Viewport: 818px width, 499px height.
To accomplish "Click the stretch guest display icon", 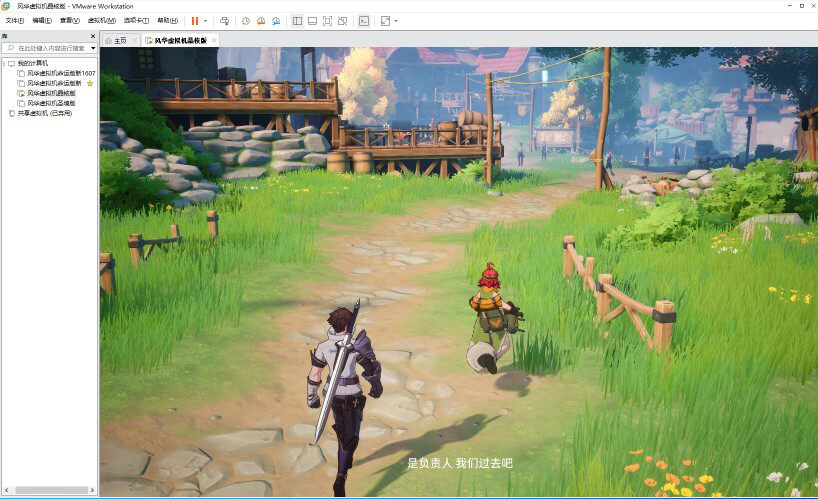I will tap(386, 21).
